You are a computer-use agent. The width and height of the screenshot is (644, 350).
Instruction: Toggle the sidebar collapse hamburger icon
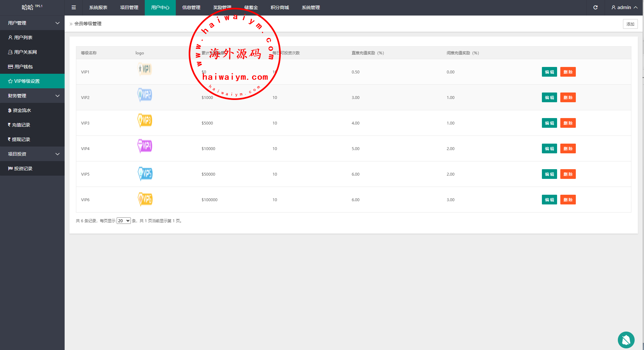74,7
